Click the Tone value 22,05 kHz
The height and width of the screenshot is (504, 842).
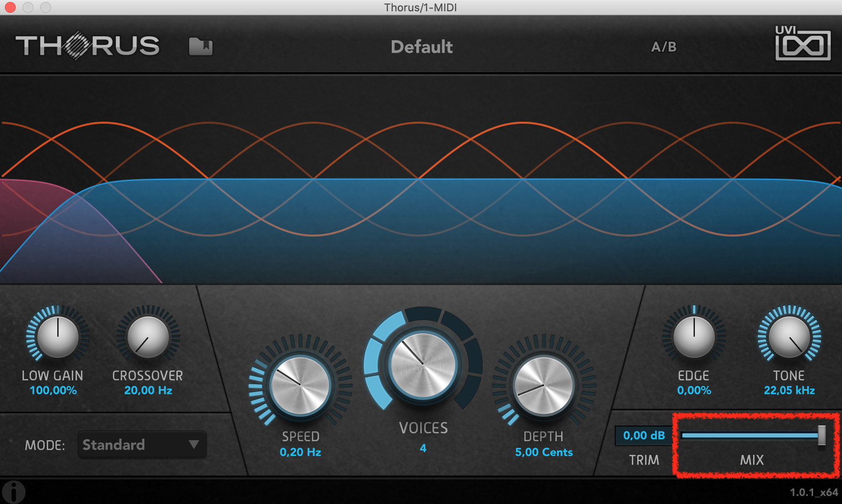pos(789,391)
